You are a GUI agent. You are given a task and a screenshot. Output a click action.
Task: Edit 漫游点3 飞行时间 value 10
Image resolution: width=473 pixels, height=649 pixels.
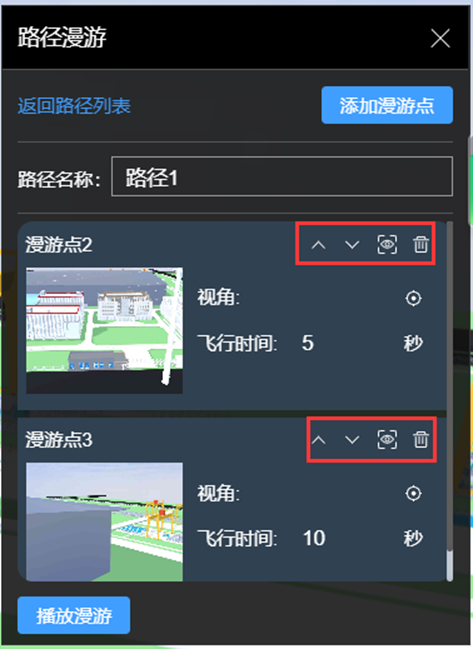click(x=314, y=538)
